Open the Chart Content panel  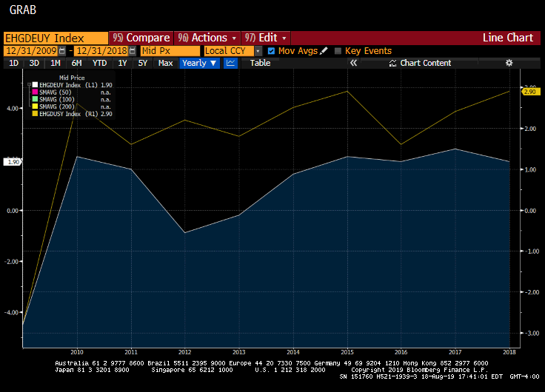pyautogui.click(x=420, y=63)
